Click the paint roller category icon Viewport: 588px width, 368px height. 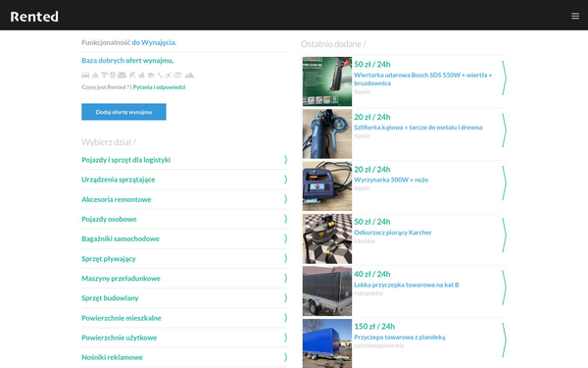(x=104, y=76)
